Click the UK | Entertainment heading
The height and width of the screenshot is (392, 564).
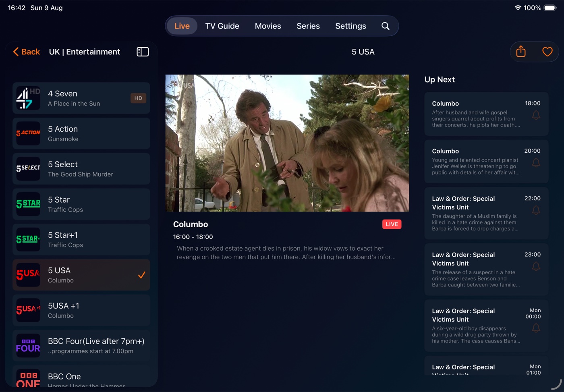85,52
